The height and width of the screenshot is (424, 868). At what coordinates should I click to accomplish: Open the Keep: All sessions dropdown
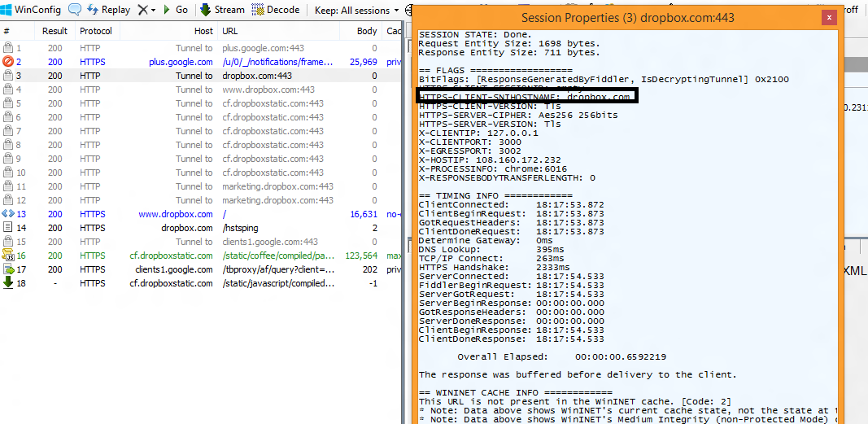356,10
